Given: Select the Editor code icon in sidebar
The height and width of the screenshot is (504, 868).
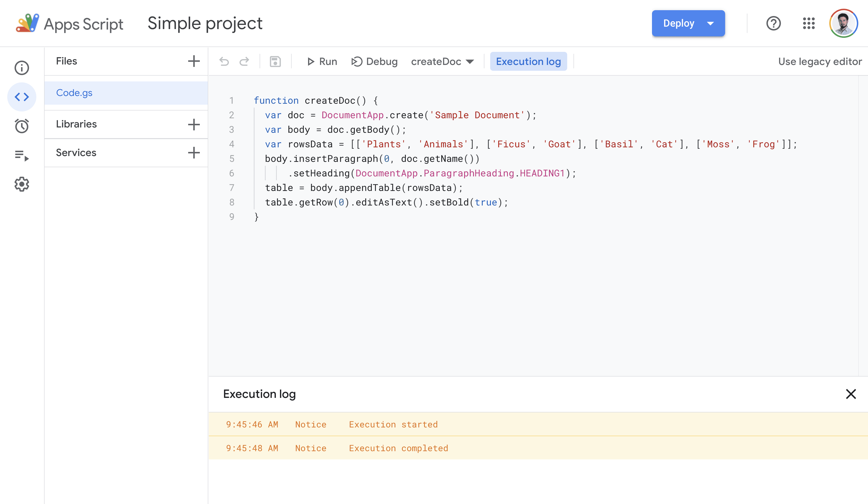Looking at the screenshot, I should (x=22, y=97).
